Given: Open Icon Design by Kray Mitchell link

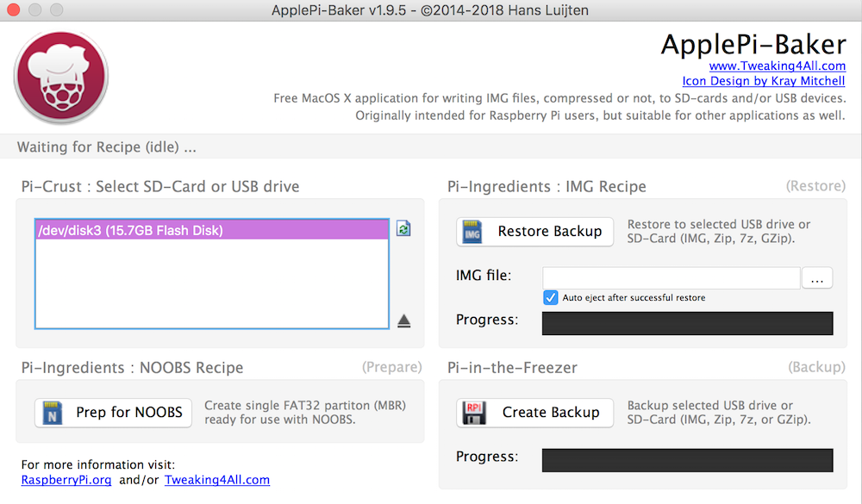Looking at the screenshot, I should pyautogui.click(x=764, y=81).
